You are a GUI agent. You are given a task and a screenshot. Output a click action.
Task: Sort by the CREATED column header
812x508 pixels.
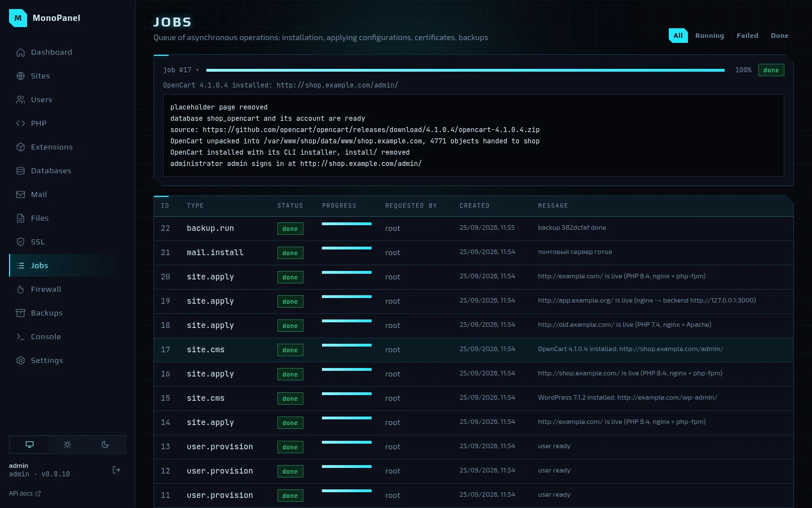[475, 206]
